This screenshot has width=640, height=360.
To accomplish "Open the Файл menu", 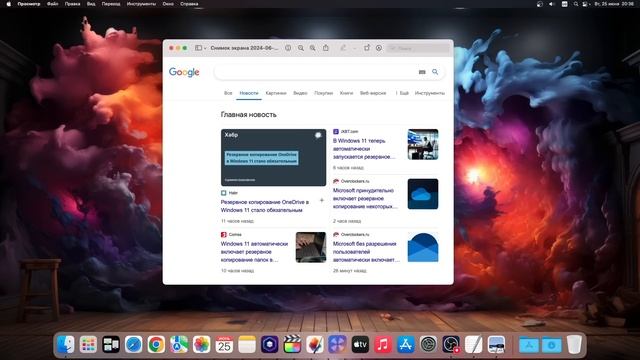I will (52, 4).
